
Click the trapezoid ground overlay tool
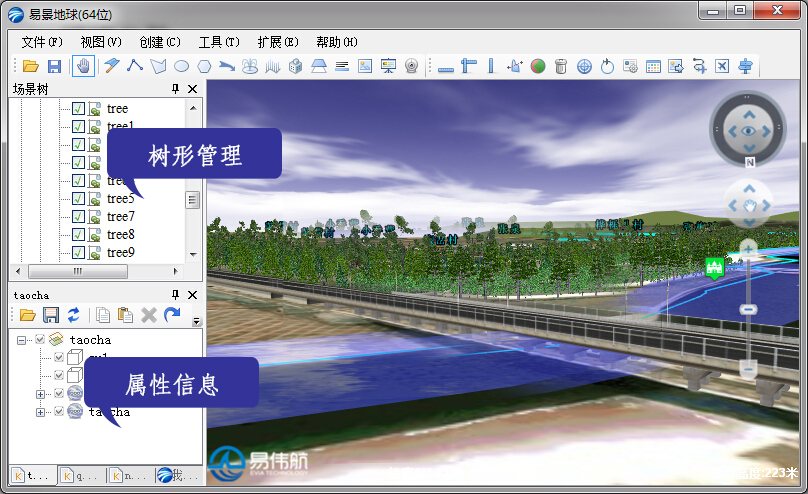pos(319,66)
